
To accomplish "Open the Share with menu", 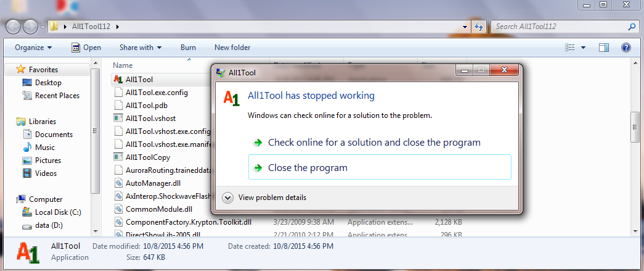I will click(x=141, y=48).
